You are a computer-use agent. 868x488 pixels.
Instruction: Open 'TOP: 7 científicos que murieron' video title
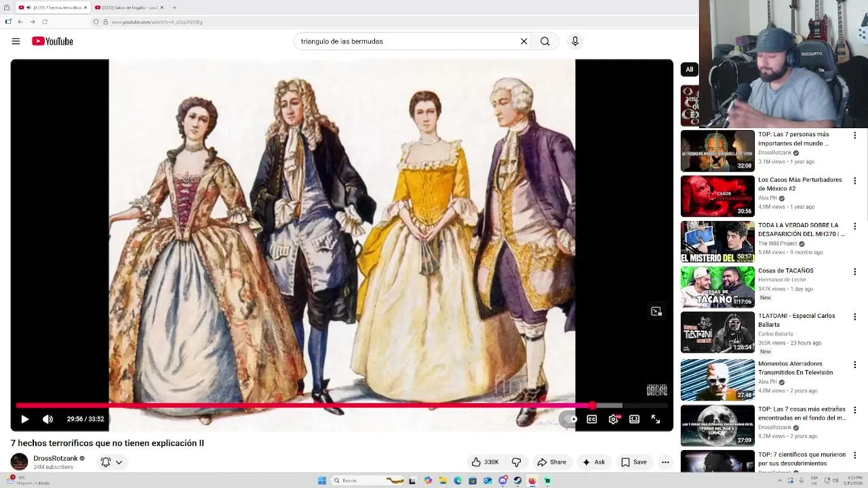pyautogui.click(x=802, y=459)
